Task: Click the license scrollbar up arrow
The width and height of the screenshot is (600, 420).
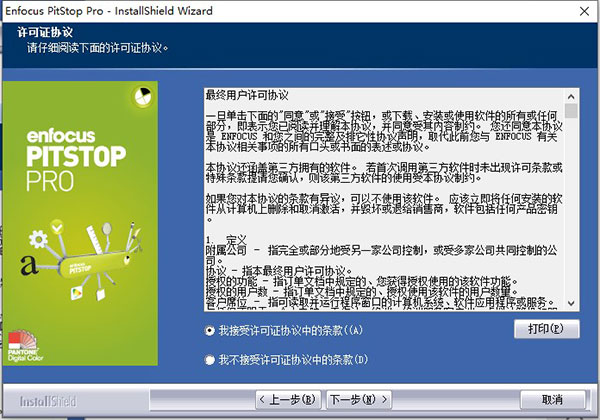Action: pyautogui.click(x=571, y=96)
